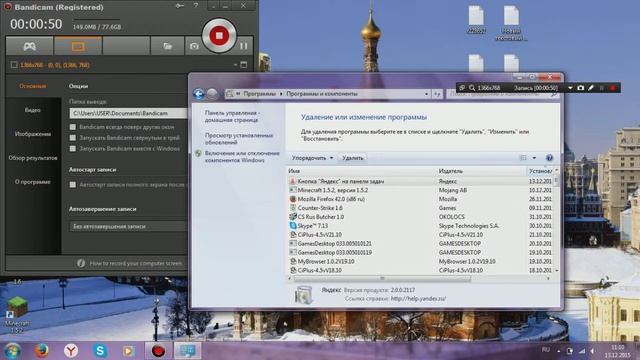Stop the Bandicam recording with the red button
Viewport: 640px width, 360px height.
(x=219, y=36)
